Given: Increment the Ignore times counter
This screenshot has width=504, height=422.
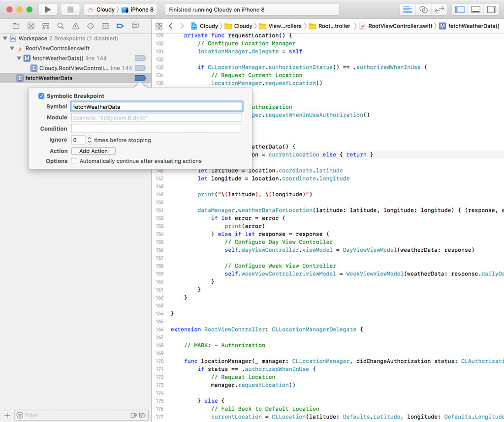Looking at the screenshot, I should tap(89, 138).
